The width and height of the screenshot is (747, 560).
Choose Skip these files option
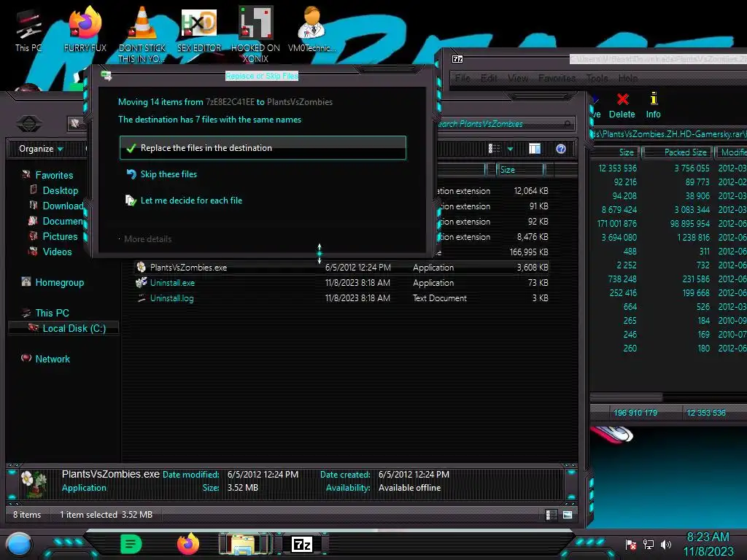(x=162, y=174)
